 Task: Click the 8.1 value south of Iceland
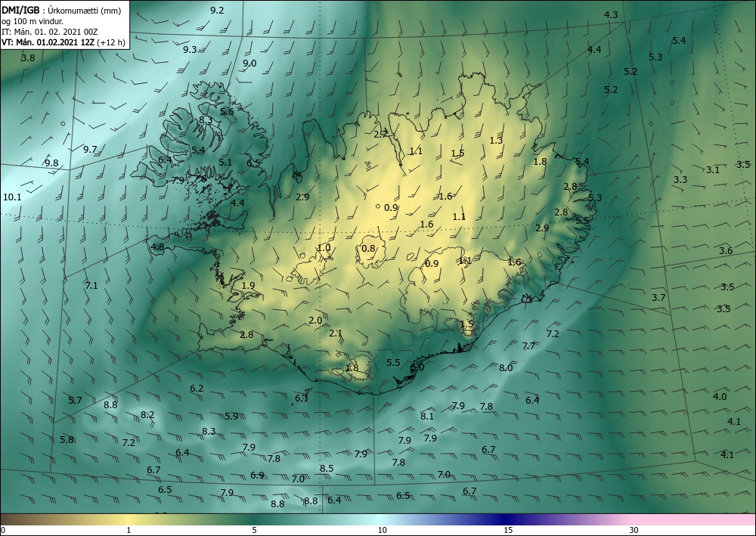click(427, 416)
